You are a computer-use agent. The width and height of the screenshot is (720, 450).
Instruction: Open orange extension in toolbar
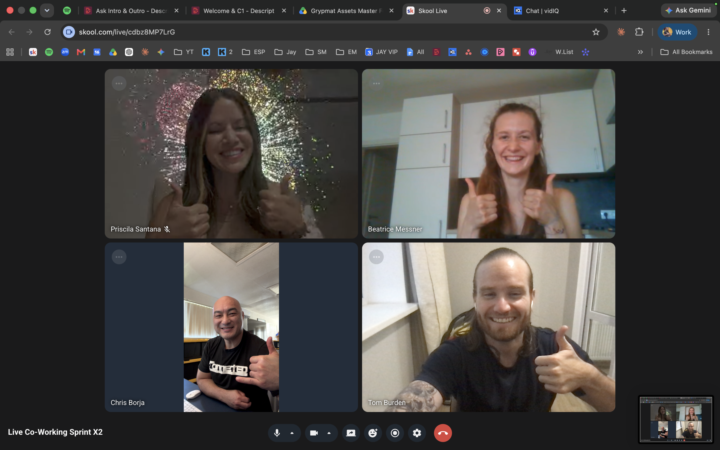[621, 32]
